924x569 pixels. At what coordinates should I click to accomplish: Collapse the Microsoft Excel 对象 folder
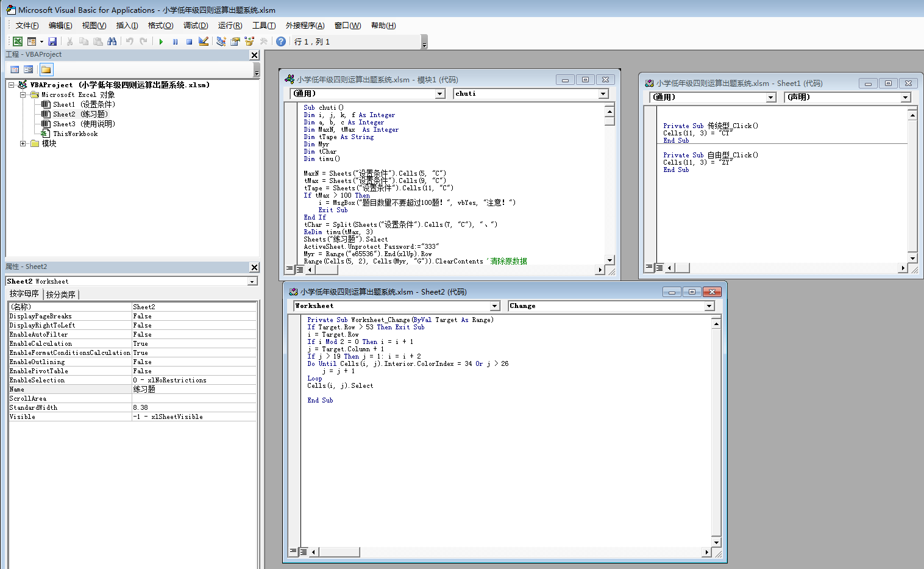coord(23,95)
